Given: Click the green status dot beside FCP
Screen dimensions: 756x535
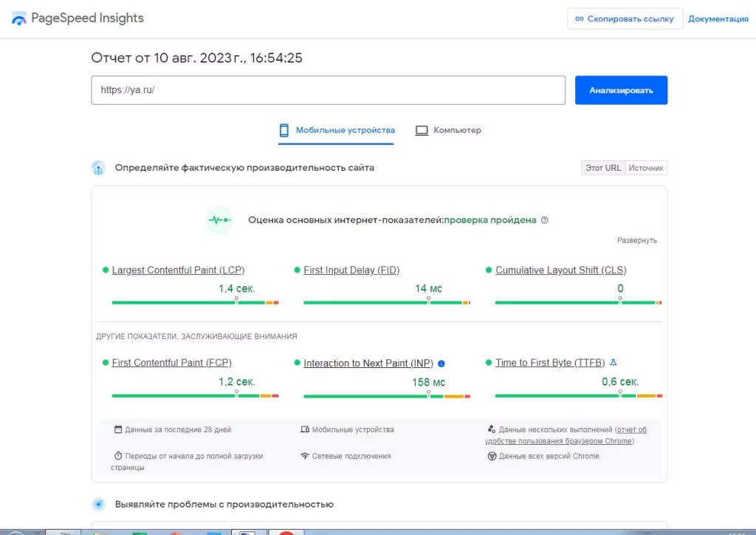Looking at the screenshot, I should (106, 363).
